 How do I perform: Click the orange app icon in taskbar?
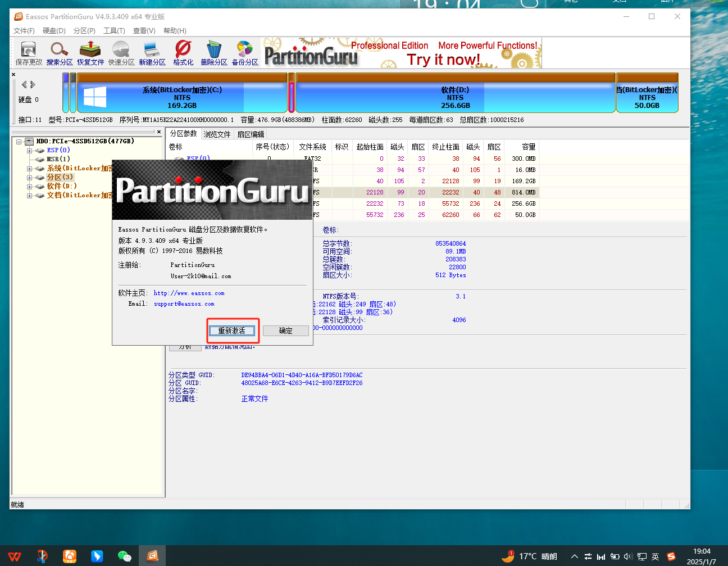(70, 556)
